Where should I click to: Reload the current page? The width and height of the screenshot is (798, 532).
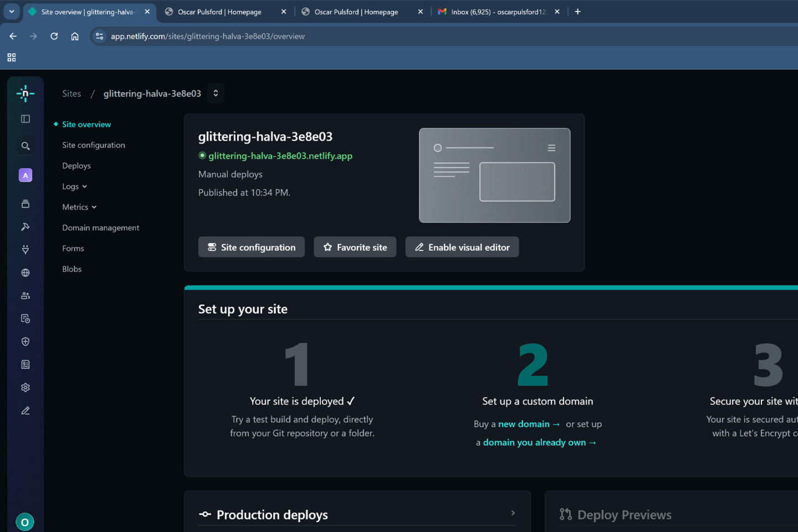click(54, 36)
